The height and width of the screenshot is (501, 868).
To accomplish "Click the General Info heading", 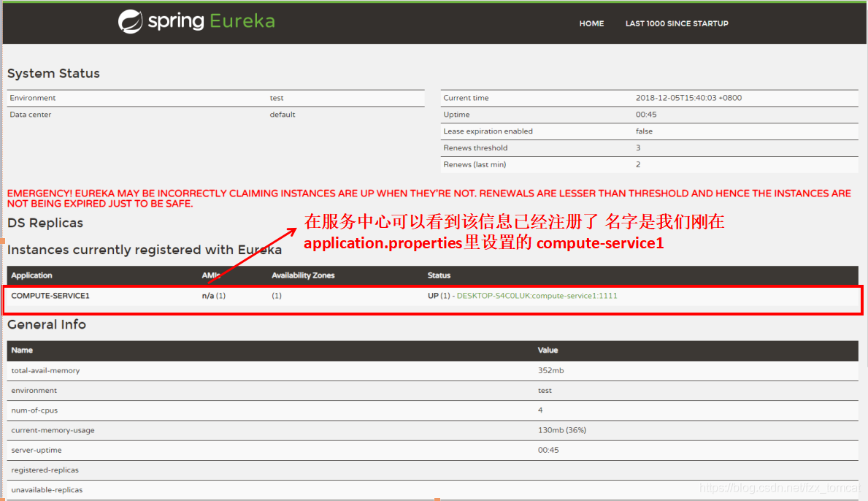I will [47, 324].
